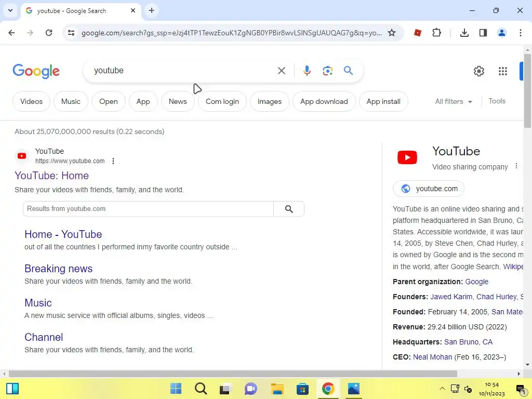Open the Widgets panel in taskbar
The height and width of the screenshot is (399, 532).
pos(12,389)
